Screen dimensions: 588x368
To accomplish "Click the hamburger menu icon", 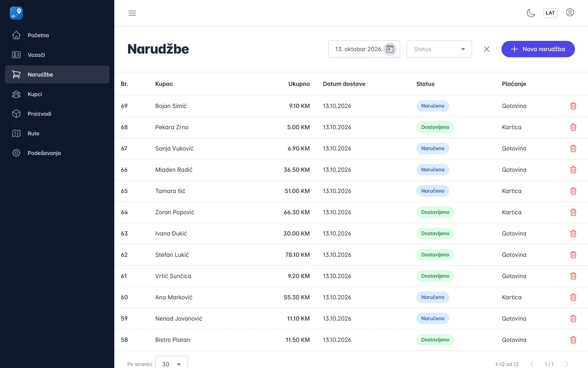I will pos(132,13).
